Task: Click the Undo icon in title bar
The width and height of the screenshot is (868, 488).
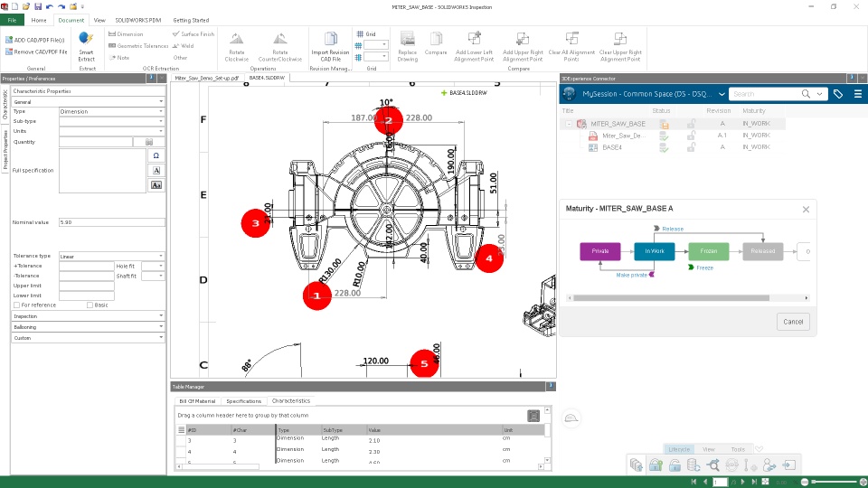Action: click(49, 6)
